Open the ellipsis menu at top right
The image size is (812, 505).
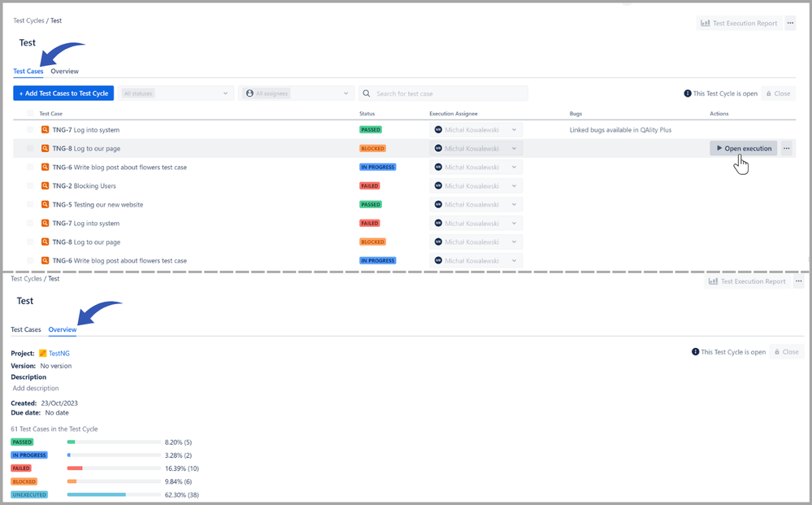pos(789,22)
